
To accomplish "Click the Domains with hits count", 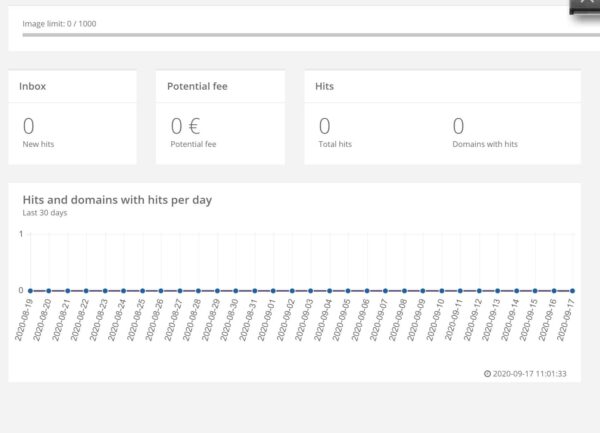I will click(458, 126).
